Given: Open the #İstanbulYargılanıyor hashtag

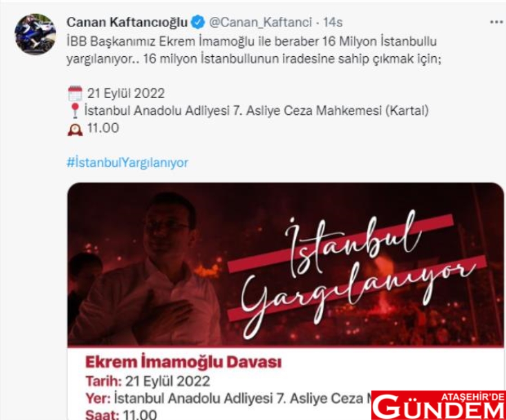Looking at the screenshot, I should 127,162.
